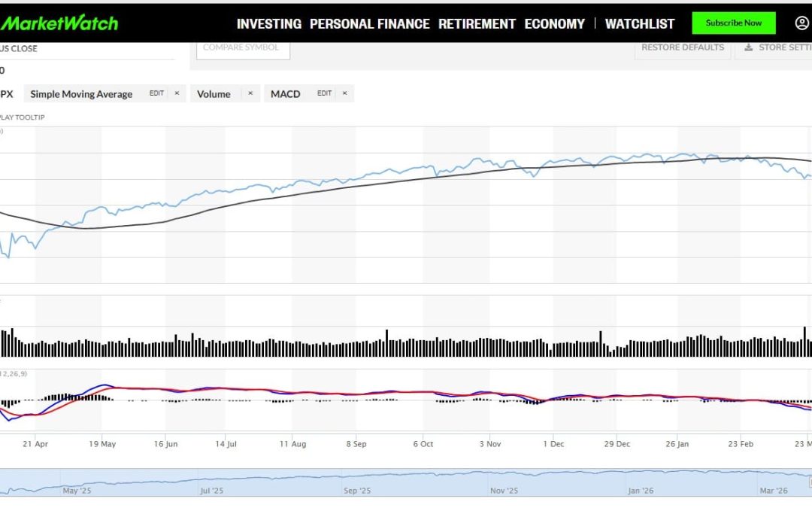The width and height of the screenshot is (812, 508).
Task: Edit the MACD parameters
Action: click(x=323, y=93)
